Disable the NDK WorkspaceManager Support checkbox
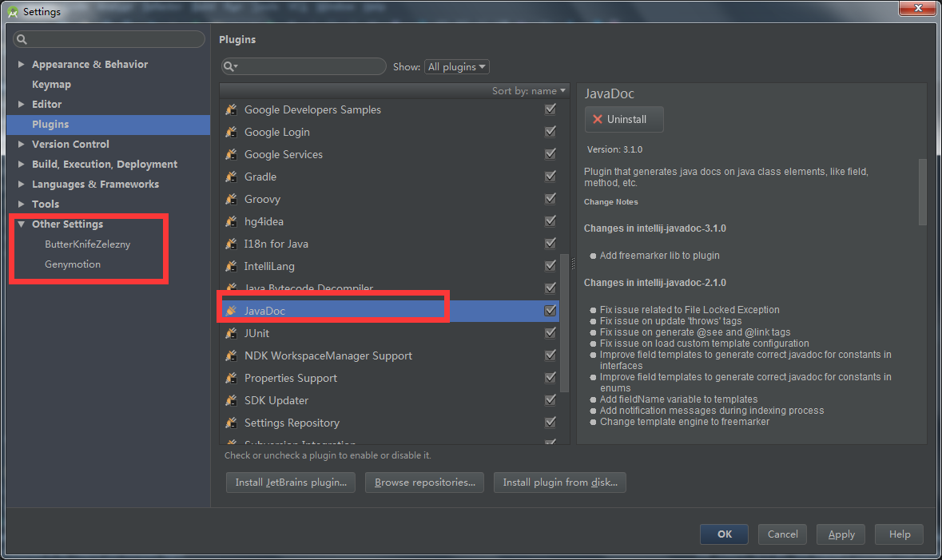Screen dimensions: 942x560 [x=550, y=355]
